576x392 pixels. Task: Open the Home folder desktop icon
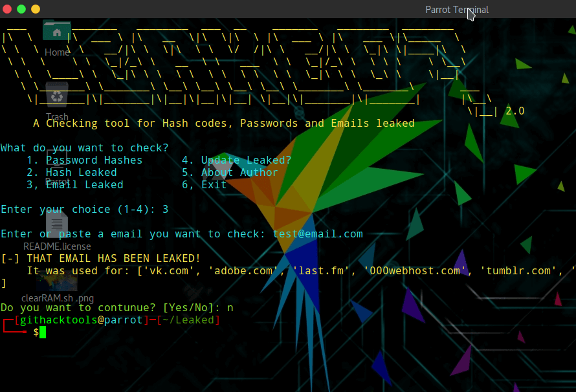click(57, 31)
